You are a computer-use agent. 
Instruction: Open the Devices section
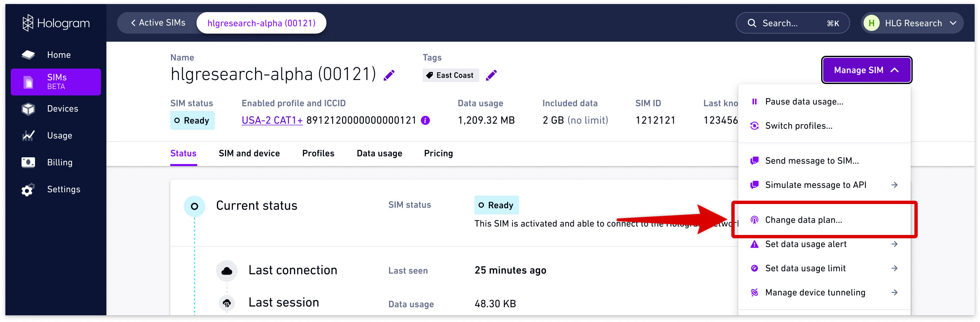pos(56,109)
